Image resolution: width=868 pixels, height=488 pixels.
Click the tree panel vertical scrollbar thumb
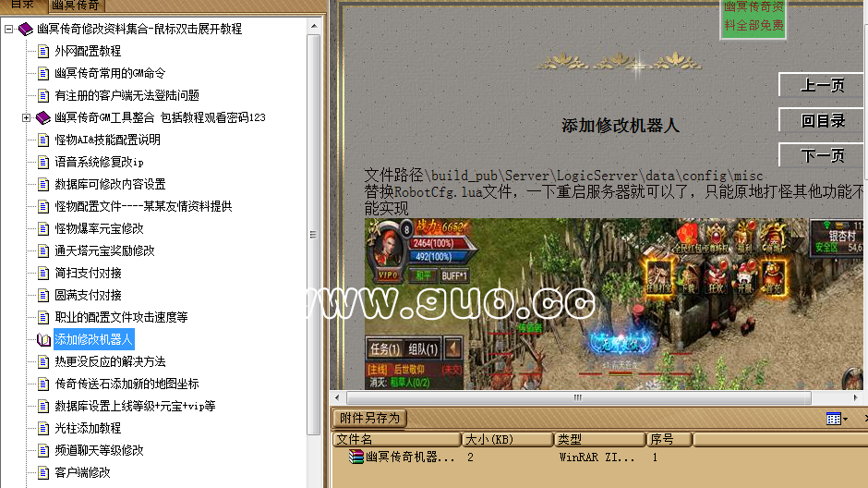[x=314, y=235]
